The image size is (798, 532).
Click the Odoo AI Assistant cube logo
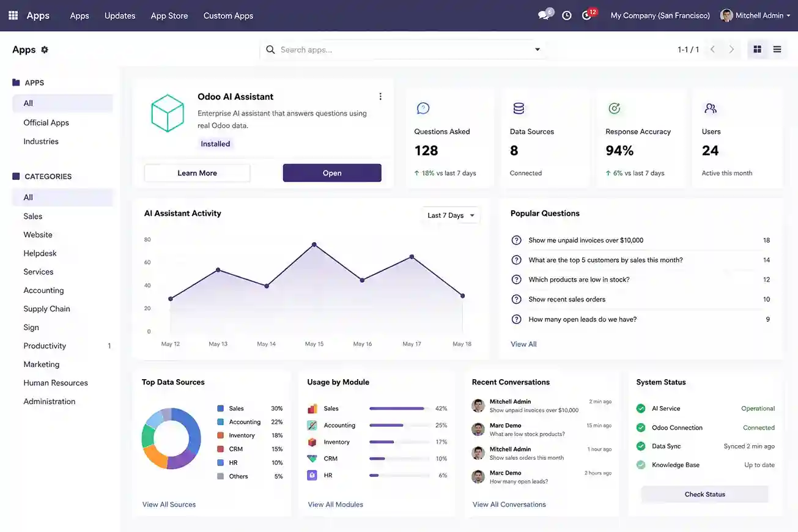pos(168,113)
